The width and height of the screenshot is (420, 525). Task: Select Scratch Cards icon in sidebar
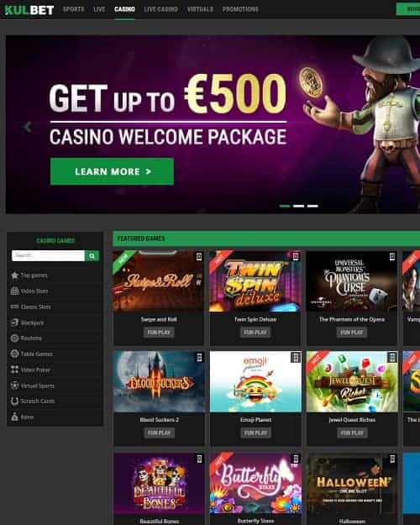(x=14, y=401)
